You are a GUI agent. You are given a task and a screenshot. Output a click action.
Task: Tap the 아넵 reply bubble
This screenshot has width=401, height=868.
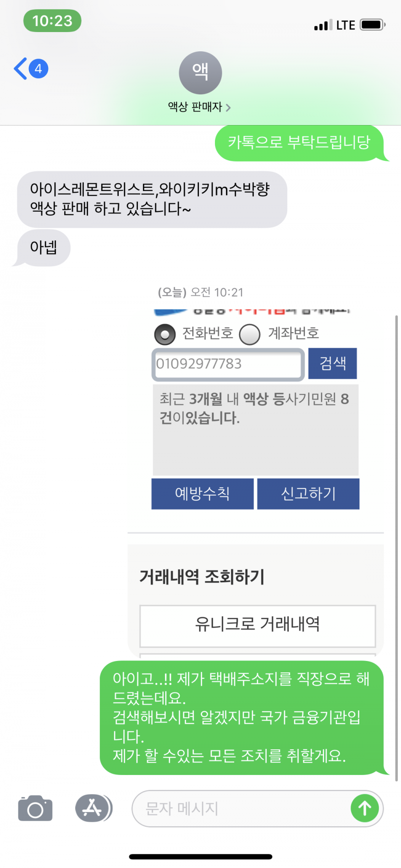44,248
